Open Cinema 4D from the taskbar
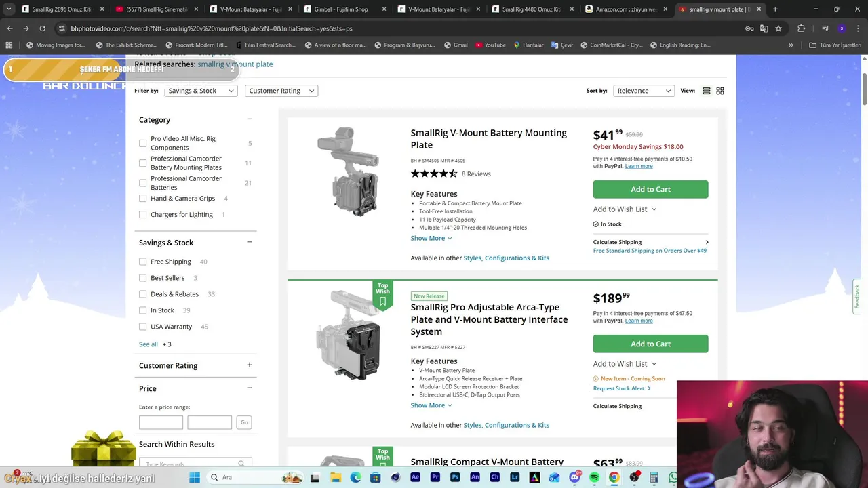The height and width of the screenshot is (488, 868). [x=395, y=477]
